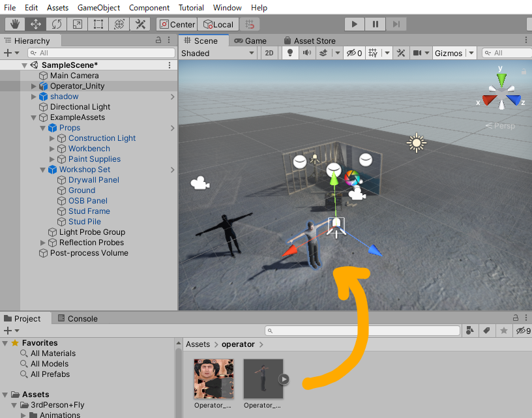Select the Rotate tool

[57, 24]
